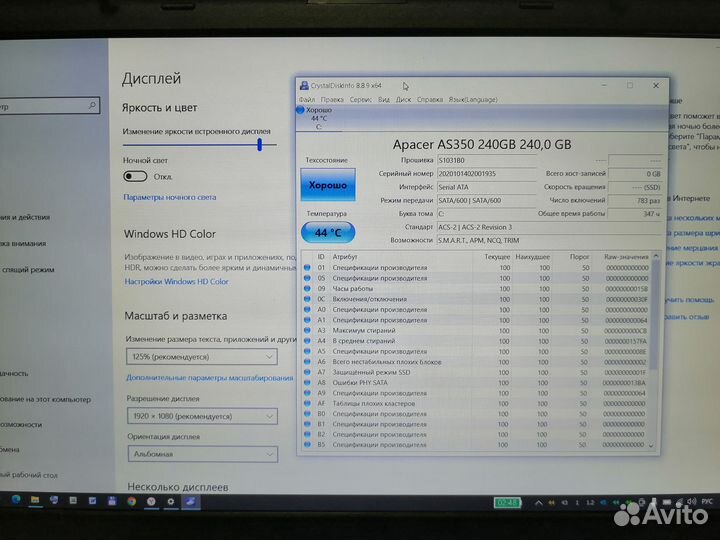Click ACS-2 | ACS-2 Revision 3 standard field

pyautogui.click(x=549, y=227)
